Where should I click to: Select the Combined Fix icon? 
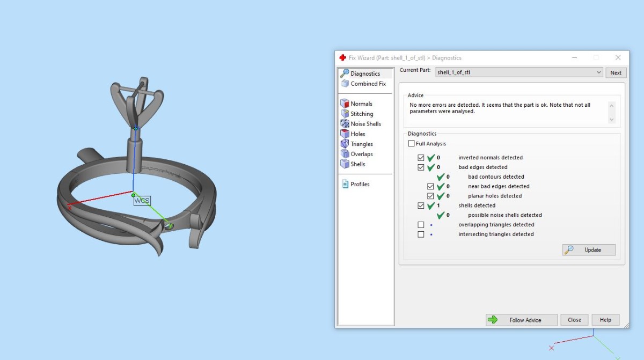[x=345, y=84]
